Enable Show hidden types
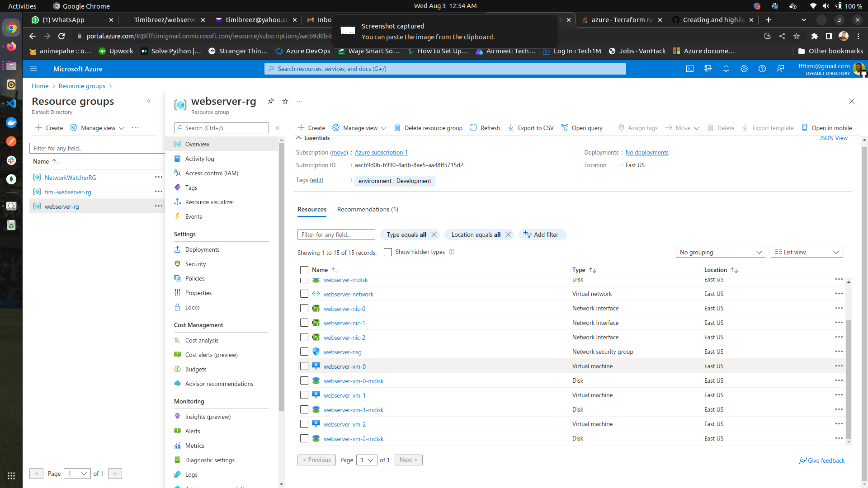 pos(388,252)
